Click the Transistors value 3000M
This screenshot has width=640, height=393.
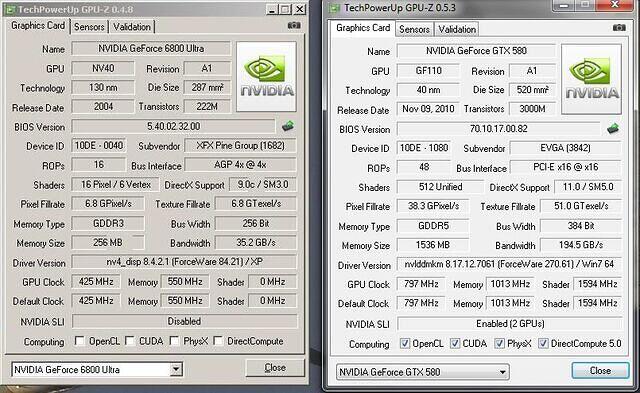coord(532,109)
